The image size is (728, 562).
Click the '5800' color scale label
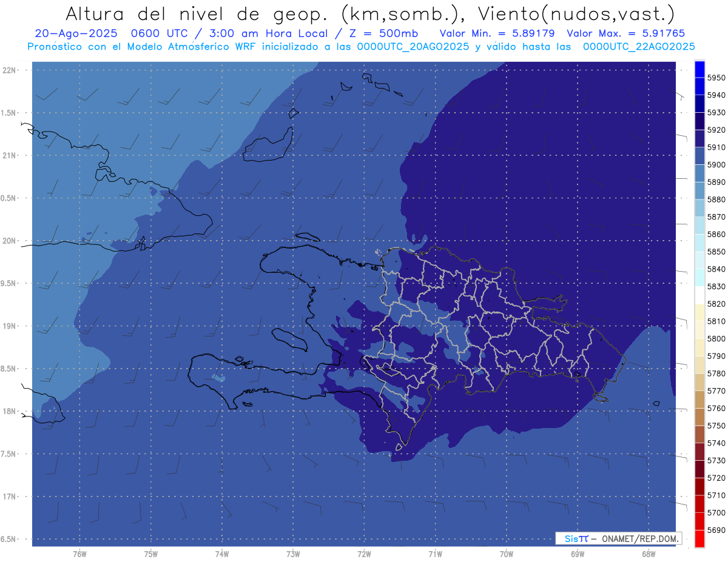point(716,338)
